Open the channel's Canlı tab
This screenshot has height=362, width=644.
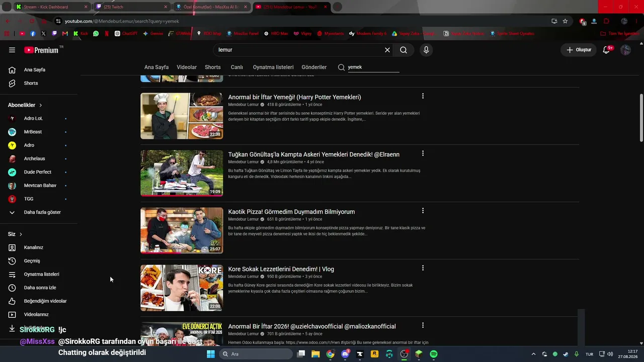click(237, 67)
